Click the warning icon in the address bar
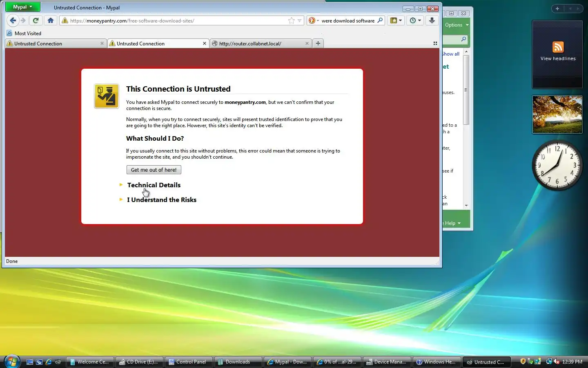This screenshot has width=588, height=368. 65,20
